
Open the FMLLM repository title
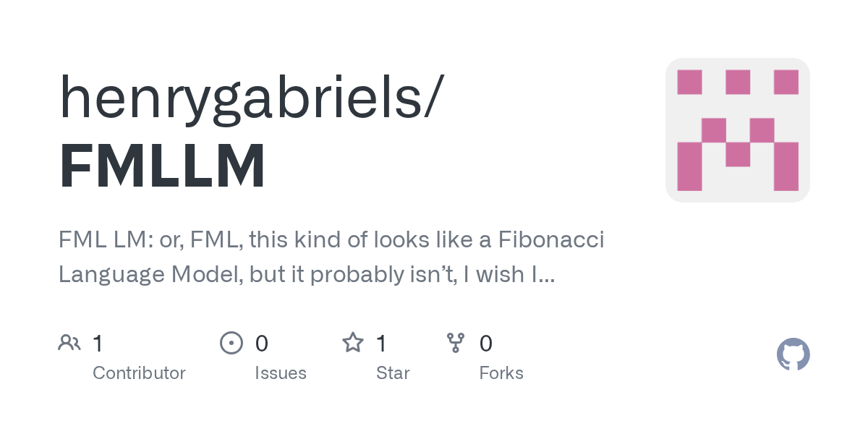(x=162, y=168)
